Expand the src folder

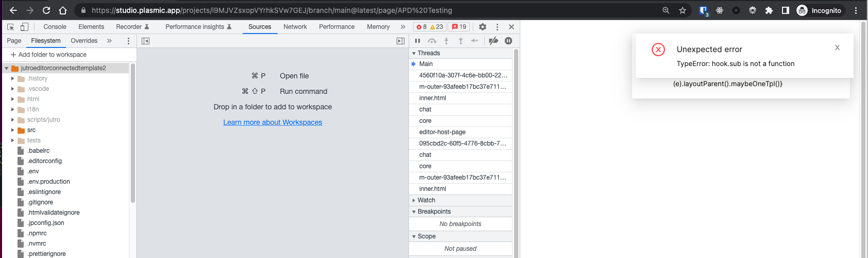point(13,130)
